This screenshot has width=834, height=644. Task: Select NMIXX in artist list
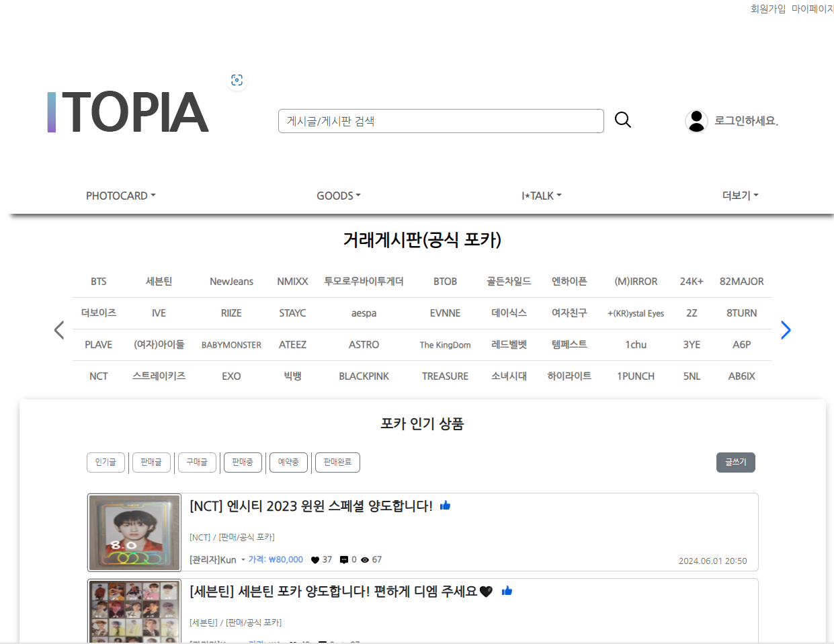coord(292,282)
